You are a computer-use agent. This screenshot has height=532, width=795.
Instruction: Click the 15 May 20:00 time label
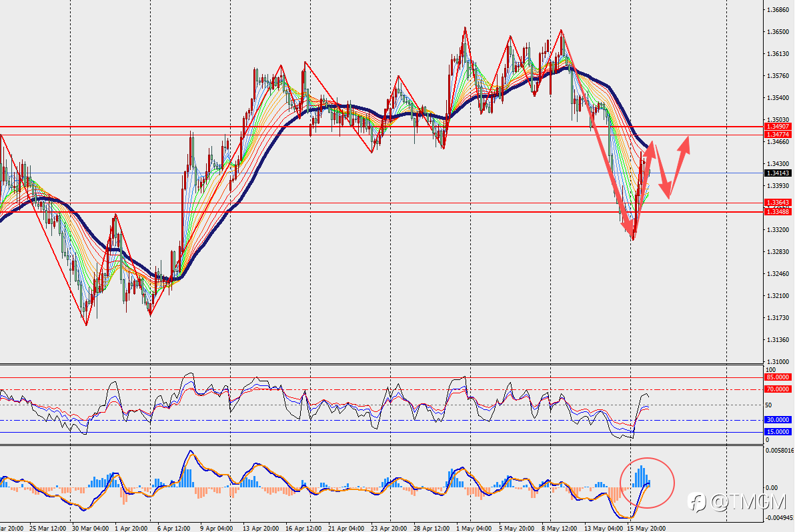646,528
